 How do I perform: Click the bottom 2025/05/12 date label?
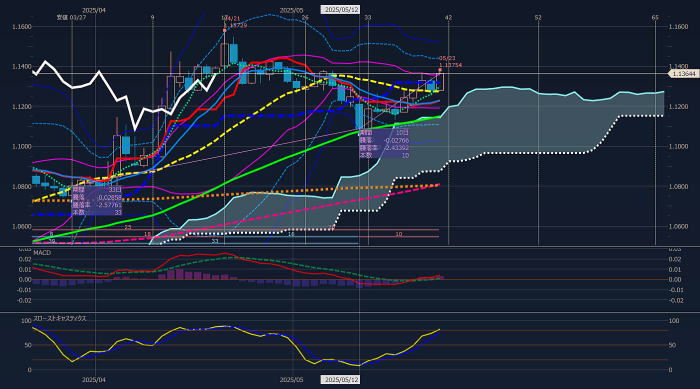pyautogui.click(x=341, y=380)
